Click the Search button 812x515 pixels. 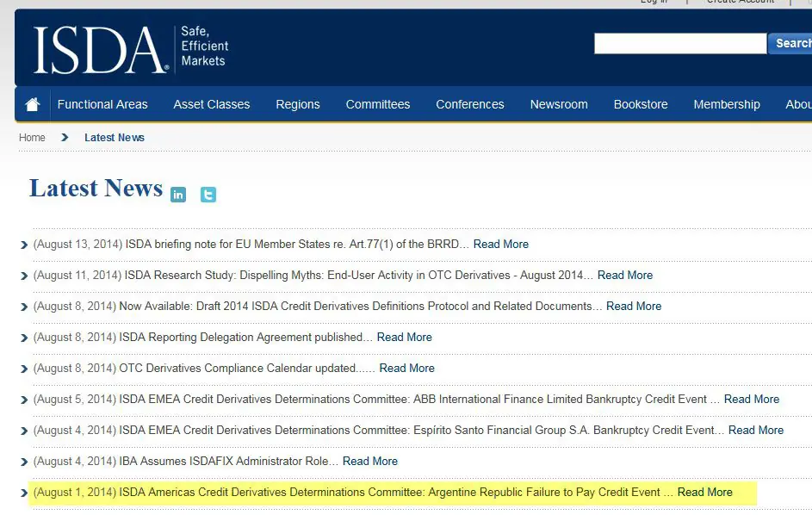(790, 43)
